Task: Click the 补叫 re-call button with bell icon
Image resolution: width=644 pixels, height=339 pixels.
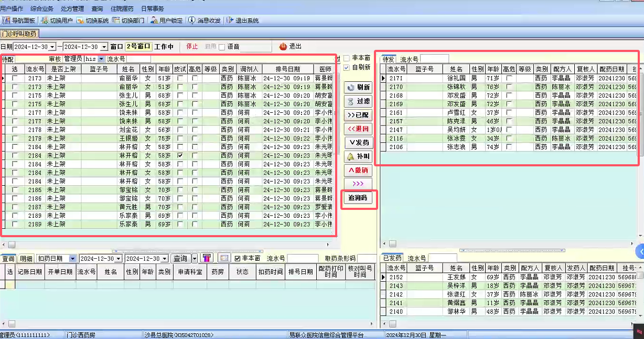Action: click(x=358, y=156)
